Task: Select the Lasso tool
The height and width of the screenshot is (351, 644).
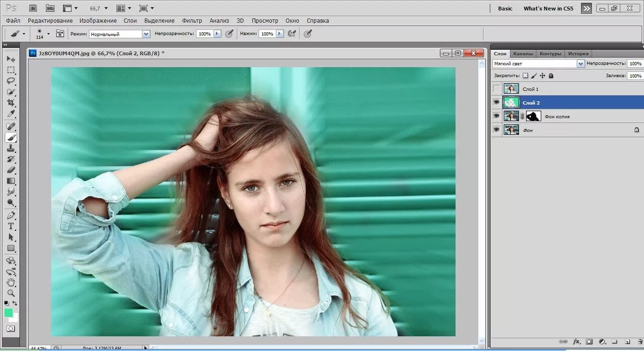Action: [x=11, y=80]
